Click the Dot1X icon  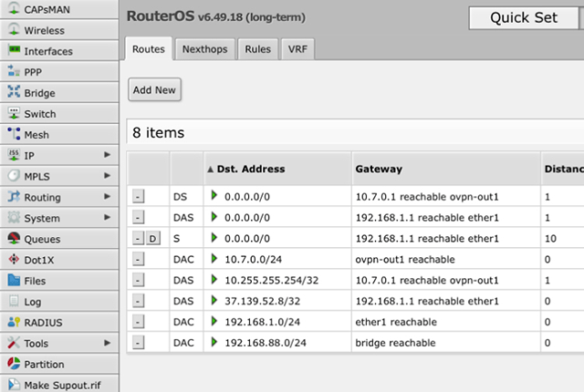coord(14,259)
